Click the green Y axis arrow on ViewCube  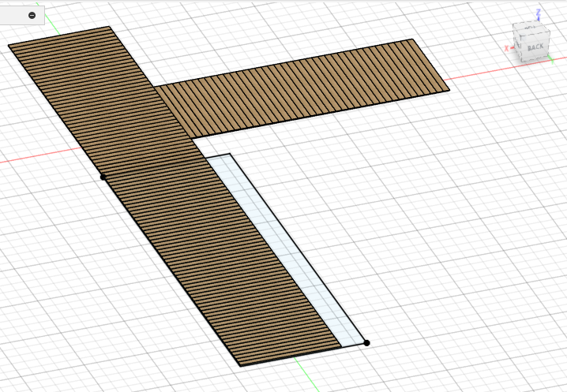click(551, 60)
